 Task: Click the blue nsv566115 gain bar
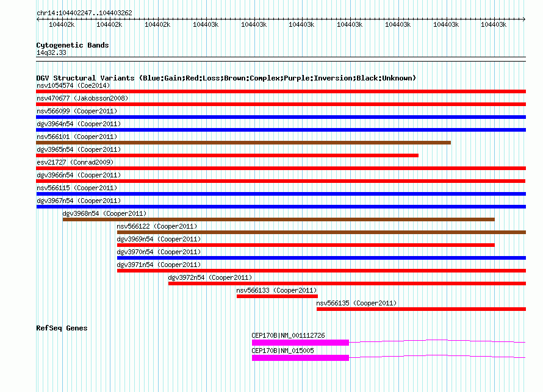point(281,194)
